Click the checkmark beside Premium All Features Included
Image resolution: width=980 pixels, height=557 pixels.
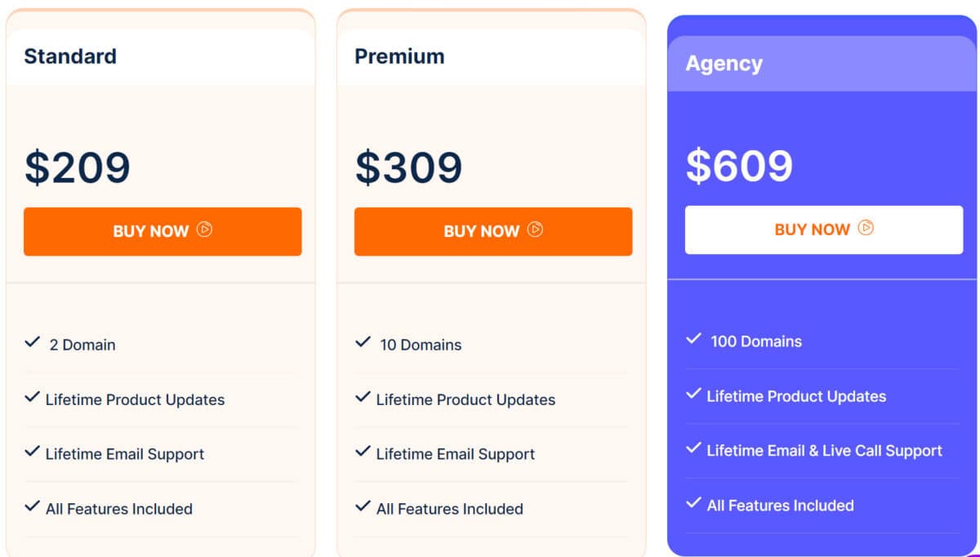pos(363,506)
